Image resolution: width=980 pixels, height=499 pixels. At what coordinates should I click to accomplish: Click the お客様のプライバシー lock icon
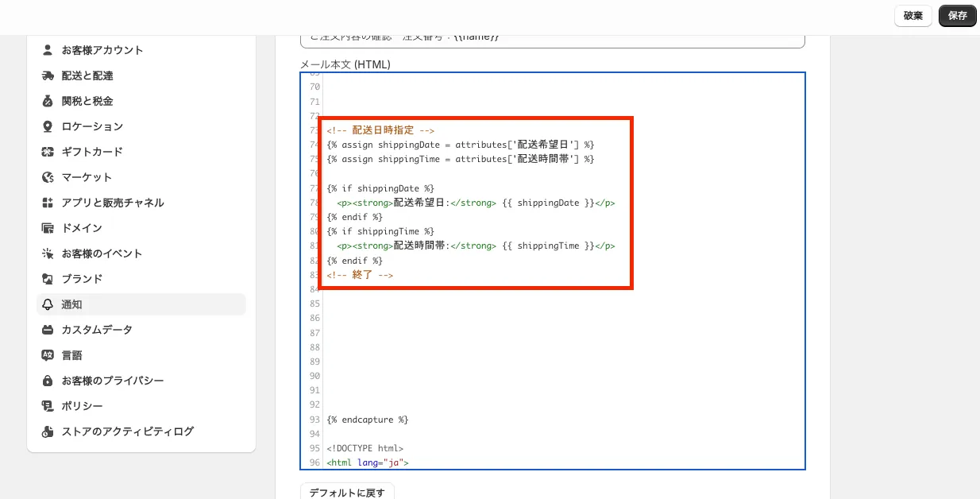pyautogui.click(x=48, y=381)
